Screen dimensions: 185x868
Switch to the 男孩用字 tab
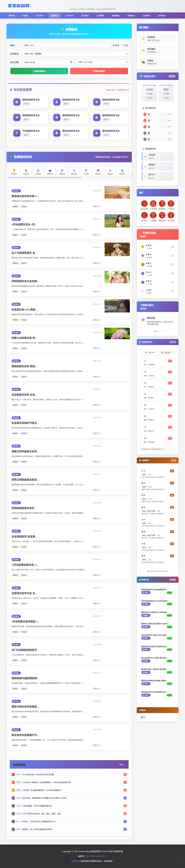pos(150,352)
